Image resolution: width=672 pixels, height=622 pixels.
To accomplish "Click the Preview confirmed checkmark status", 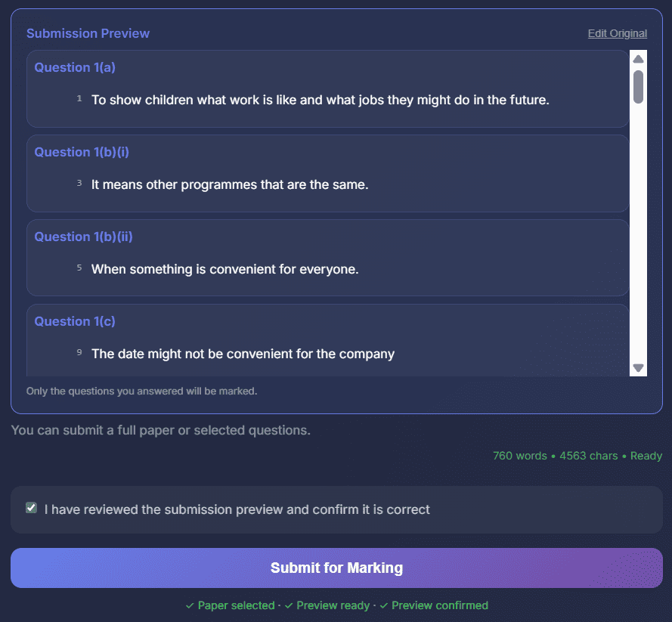I will pyautogui.click(x=434, y=605).
